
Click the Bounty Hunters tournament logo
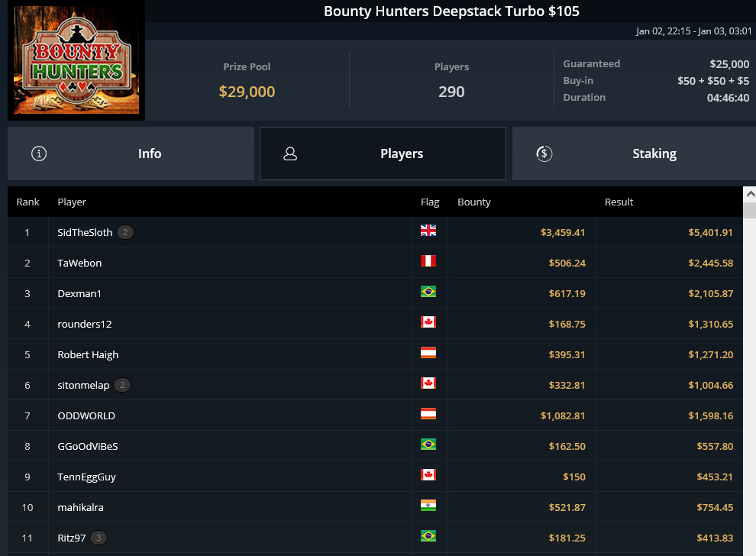tap(76, 60)
